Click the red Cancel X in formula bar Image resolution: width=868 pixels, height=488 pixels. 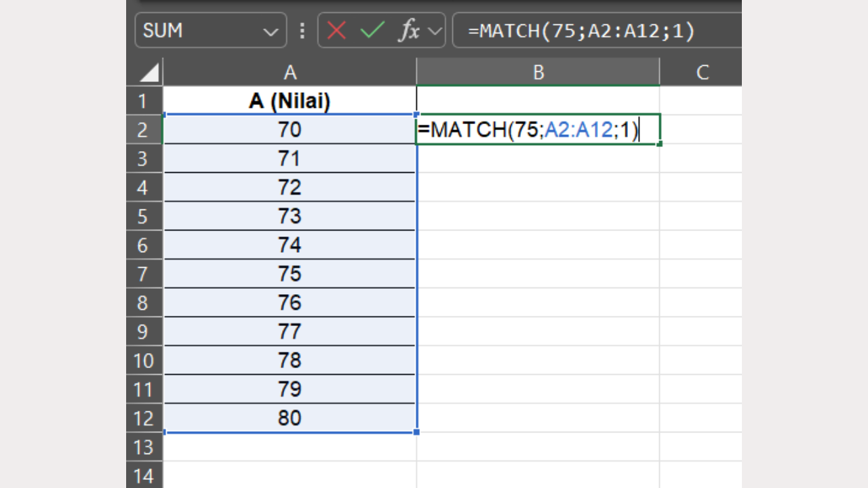coord(336,30)
